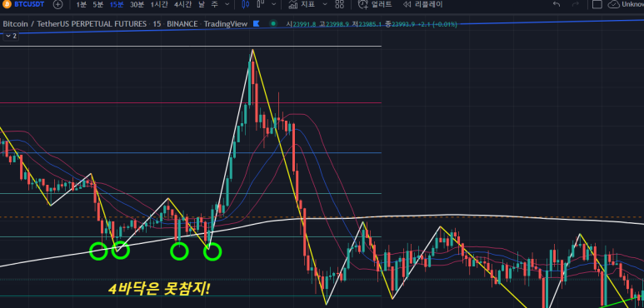The image size is (644, 308).
Task: Start bar replay with 리플레이 button
Action: 423,4
